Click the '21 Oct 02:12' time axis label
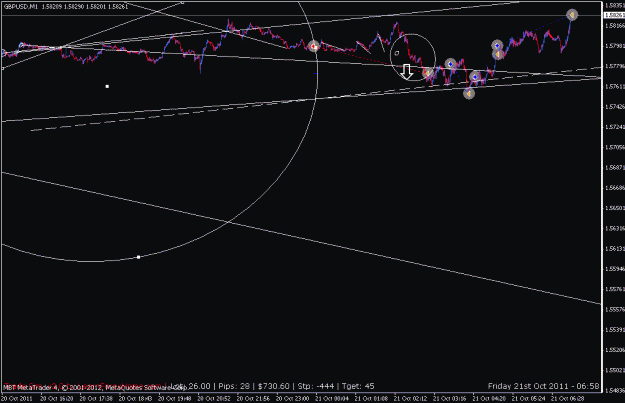625x403 pixels. 411,398
